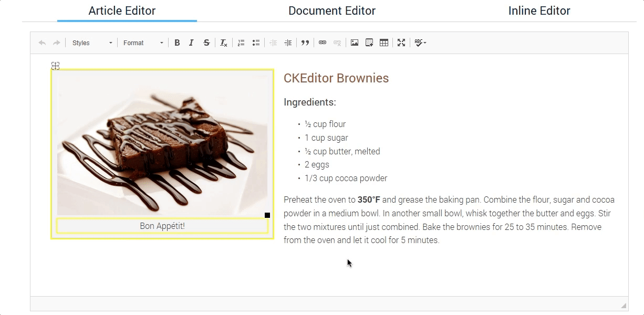The height and width of the screenshot is (315, 644).
Task: Click the bold 350°F text
Action: 369,200
